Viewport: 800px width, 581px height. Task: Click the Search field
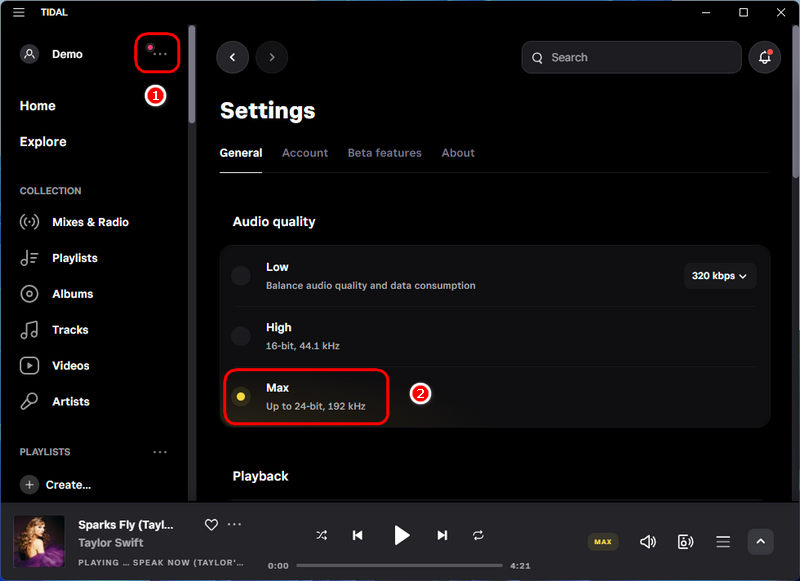coord(631,57)
